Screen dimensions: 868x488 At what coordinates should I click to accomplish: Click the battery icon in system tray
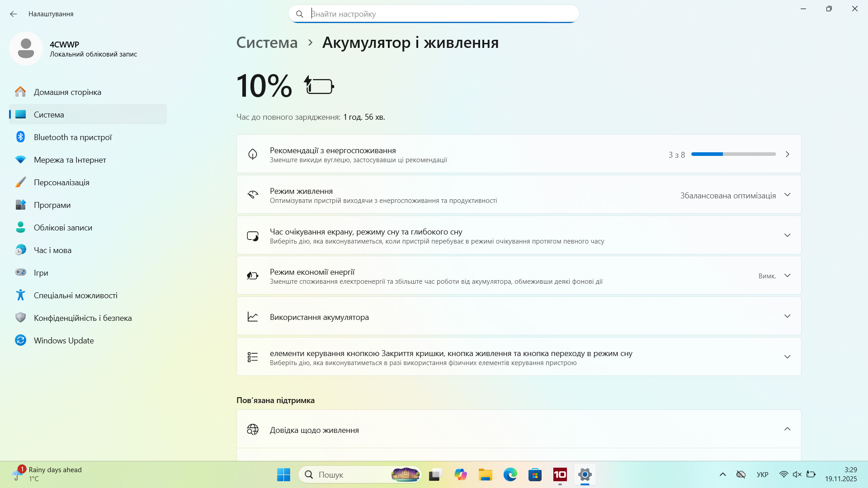coord(811,474)
